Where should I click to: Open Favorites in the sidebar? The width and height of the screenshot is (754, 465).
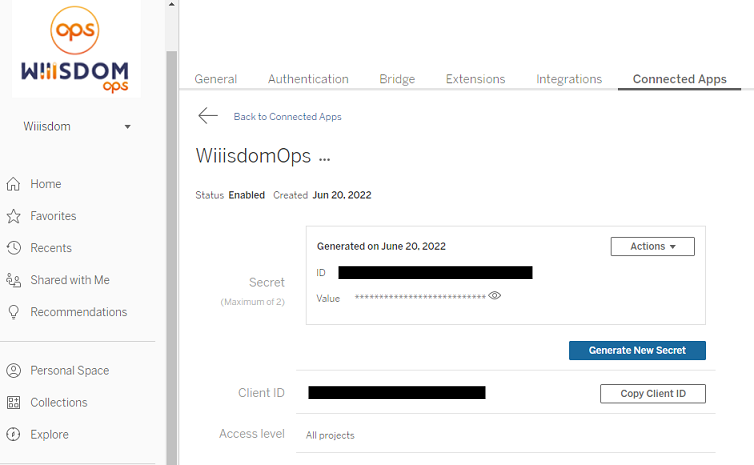tap(53, 216)
